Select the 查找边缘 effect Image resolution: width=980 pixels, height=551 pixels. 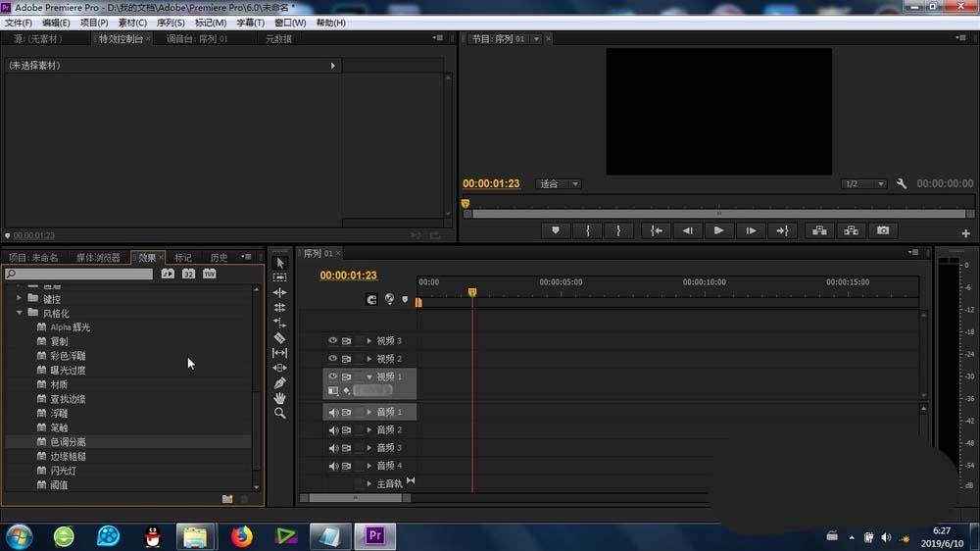[68, 399]
